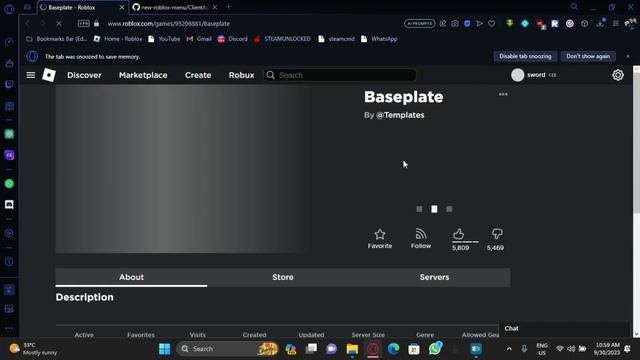This screenshot has width=640, height=360.
Task: Click the shield ad-blocker icon in address bar
Action: point(467,24)
